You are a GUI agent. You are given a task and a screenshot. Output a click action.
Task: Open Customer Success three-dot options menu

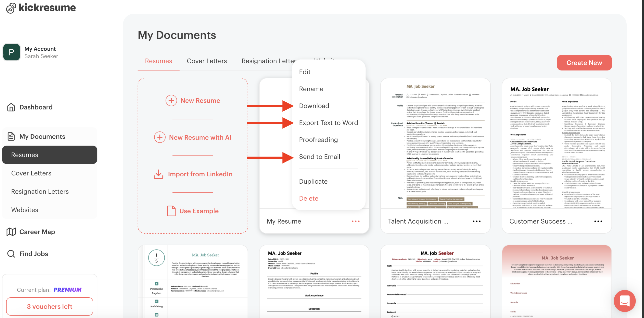point(598,221)
